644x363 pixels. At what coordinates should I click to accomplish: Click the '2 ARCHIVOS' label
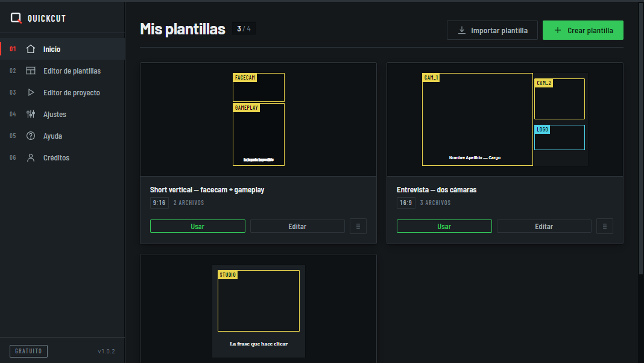click(189, 203)
